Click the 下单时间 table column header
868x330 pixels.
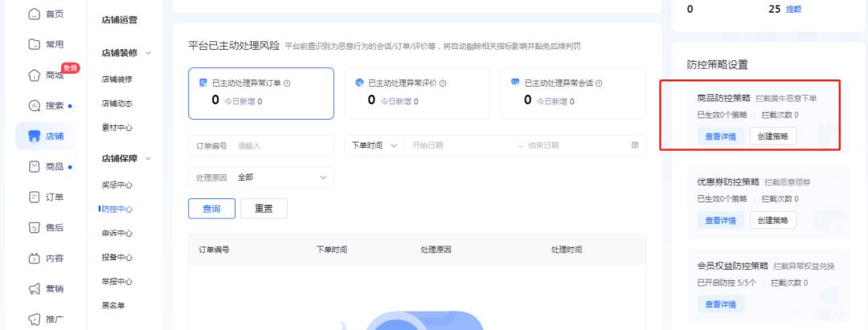[332, 249]
